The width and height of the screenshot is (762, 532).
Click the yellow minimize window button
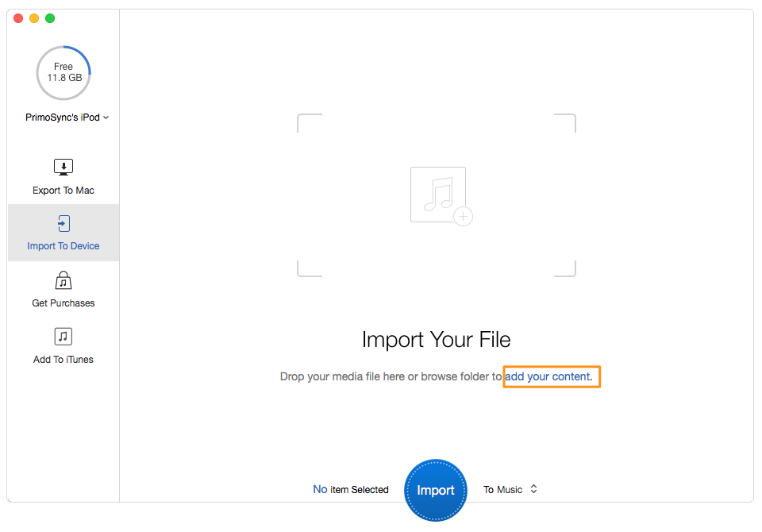point(34,18)
